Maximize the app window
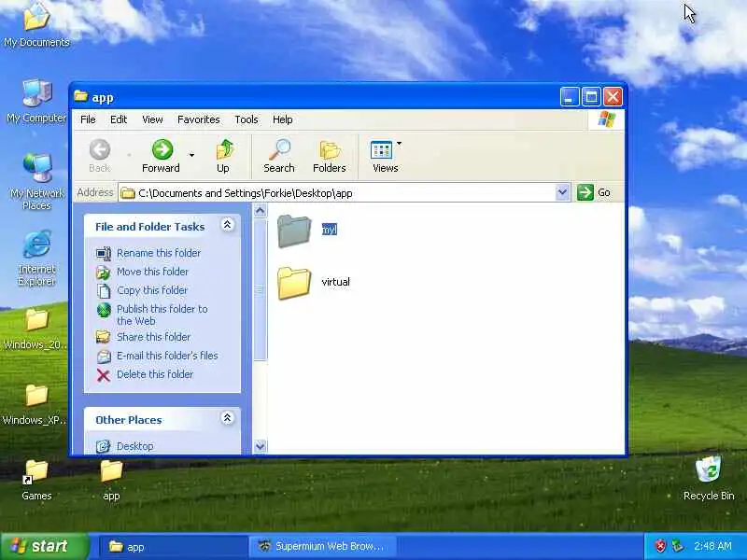 (x=591, y=97)
